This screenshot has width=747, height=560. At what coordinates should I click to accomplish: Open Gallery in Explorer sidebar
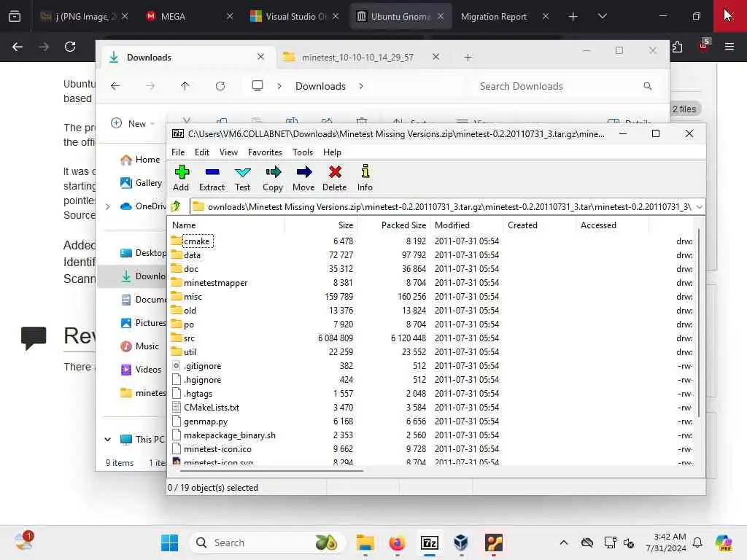point(141,183)
